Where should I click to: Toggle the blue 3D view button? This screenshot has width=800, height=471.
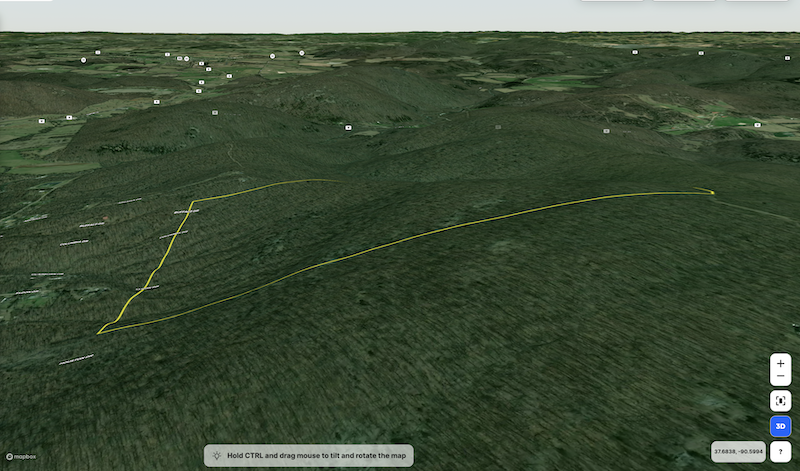[x=780, y=426]
